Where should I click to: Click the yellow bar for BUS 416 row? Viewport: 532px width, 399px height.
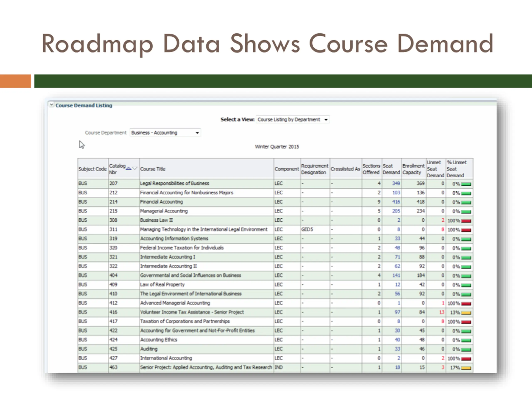point(466,313)
